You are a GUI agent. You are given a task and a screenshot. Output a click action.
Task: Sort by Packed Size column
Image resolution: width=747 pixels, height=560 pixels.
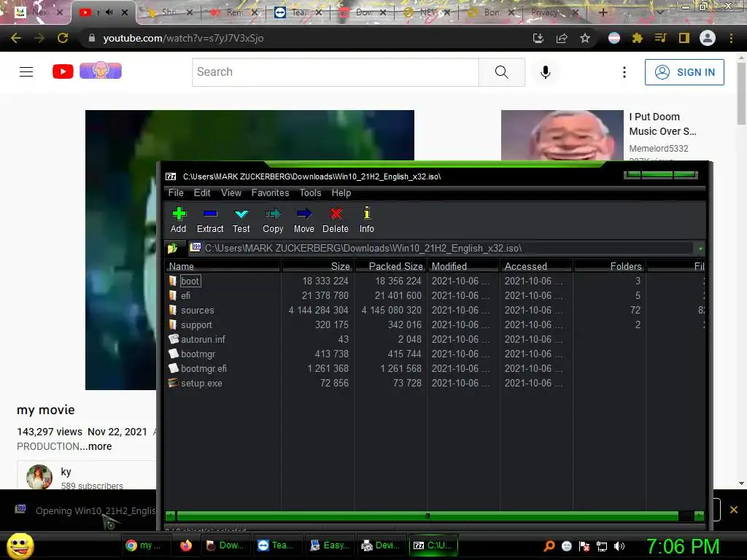[x=390, y=266]
